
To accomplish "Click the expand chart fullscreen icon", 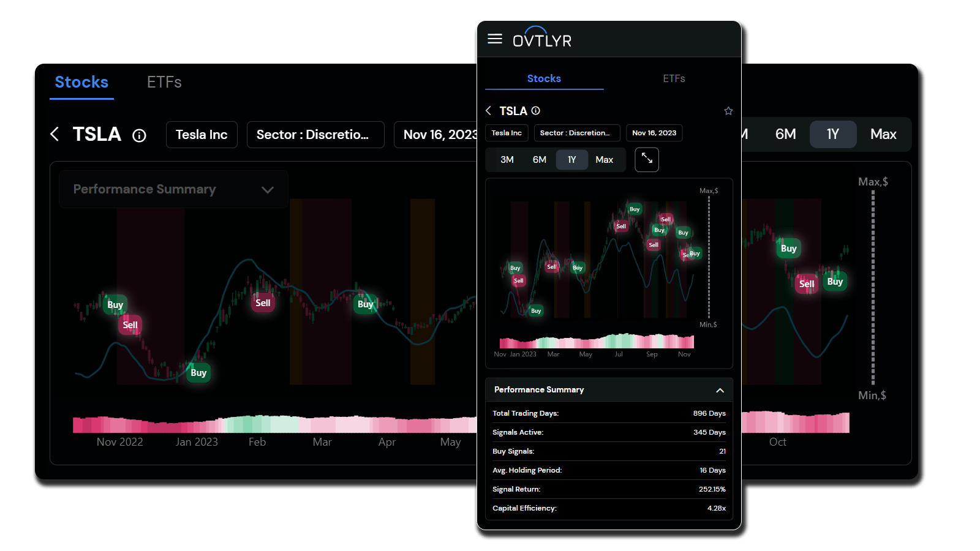I will (x=647, y=160).
